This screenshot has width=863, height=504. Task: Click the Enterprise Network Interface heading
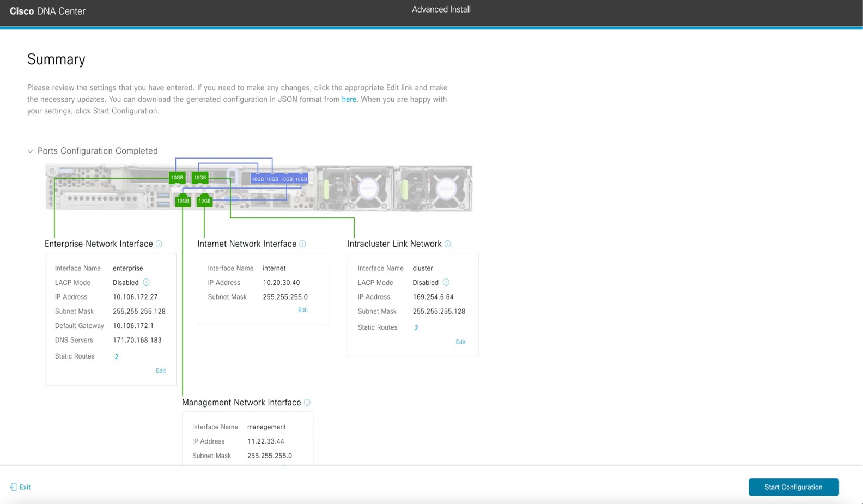point(99,244)
